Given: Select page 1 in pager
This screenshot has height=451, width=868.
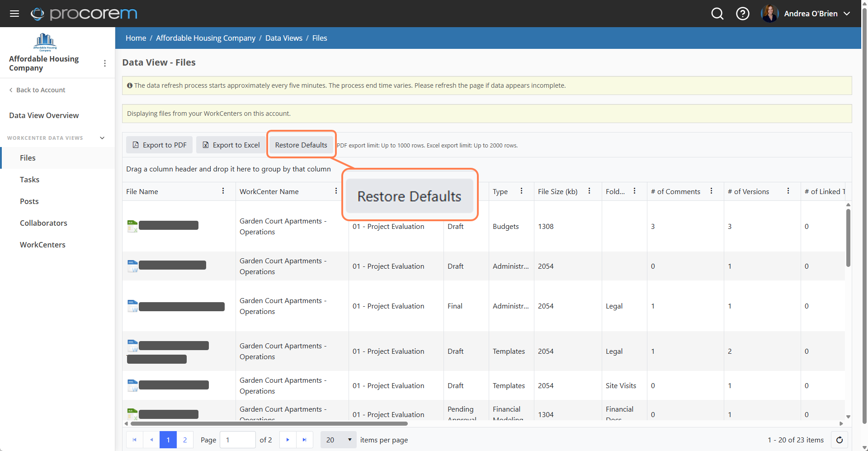Looking at the screenshot, I should coord(168,440).
